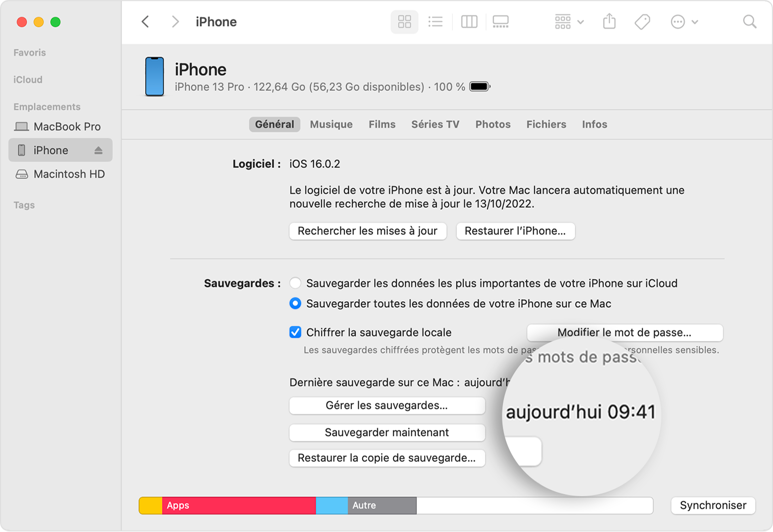Switch to list view

[435, 22]
